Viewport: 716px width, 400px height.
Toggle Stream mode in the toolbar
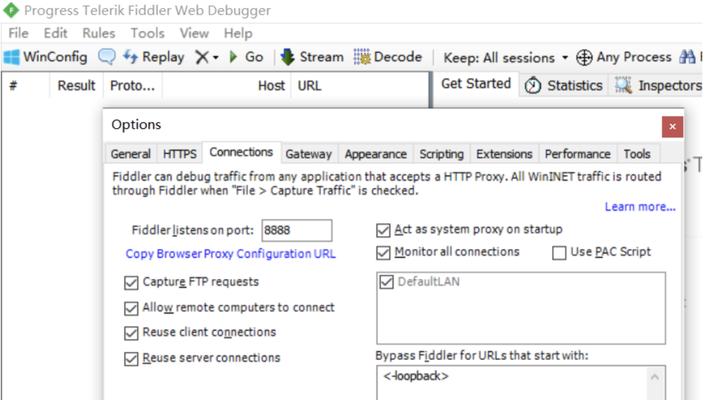coord(312,57)
